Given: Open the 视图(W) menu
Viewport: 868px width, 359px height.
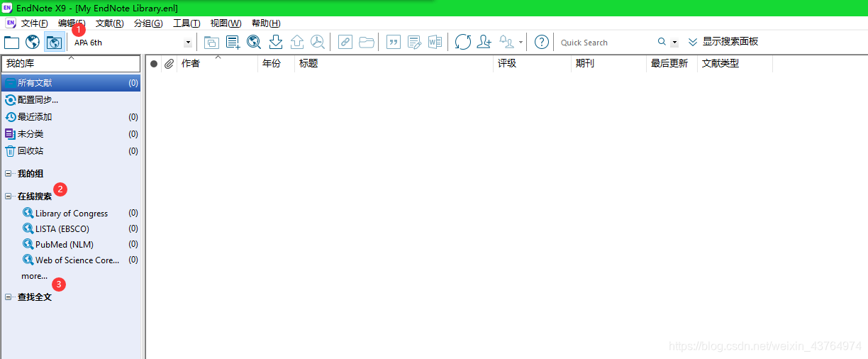Looking at the screenshot, I should (226, 23).
